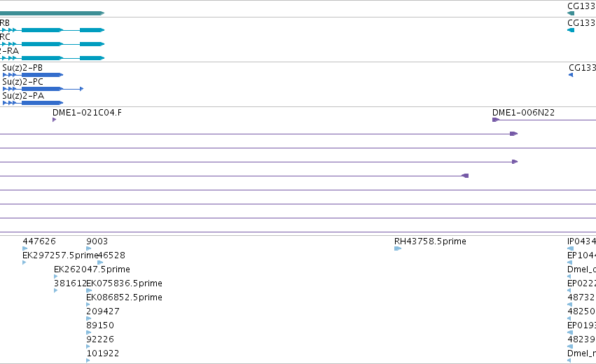Click the RB transcript label
This screenshot has height=364, width=596.
5,23
